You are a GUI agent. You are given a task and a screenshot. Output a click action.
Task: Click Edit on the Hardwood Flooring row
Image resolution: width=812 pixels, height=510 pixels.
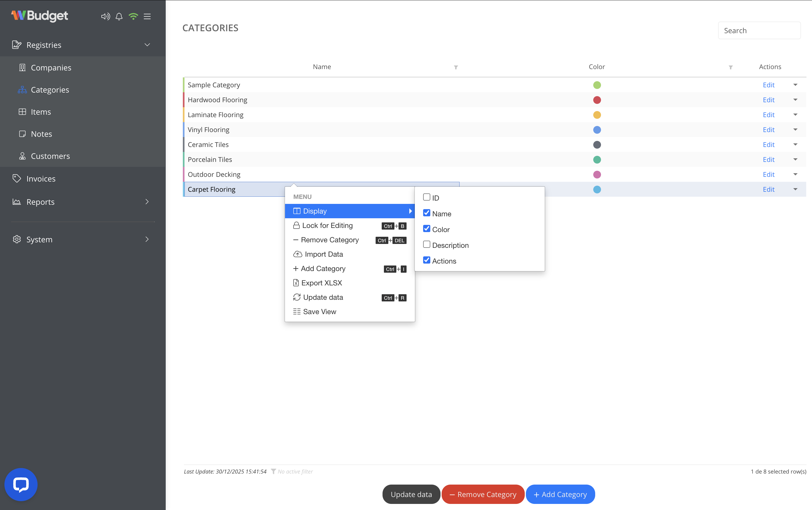(768, 100)
